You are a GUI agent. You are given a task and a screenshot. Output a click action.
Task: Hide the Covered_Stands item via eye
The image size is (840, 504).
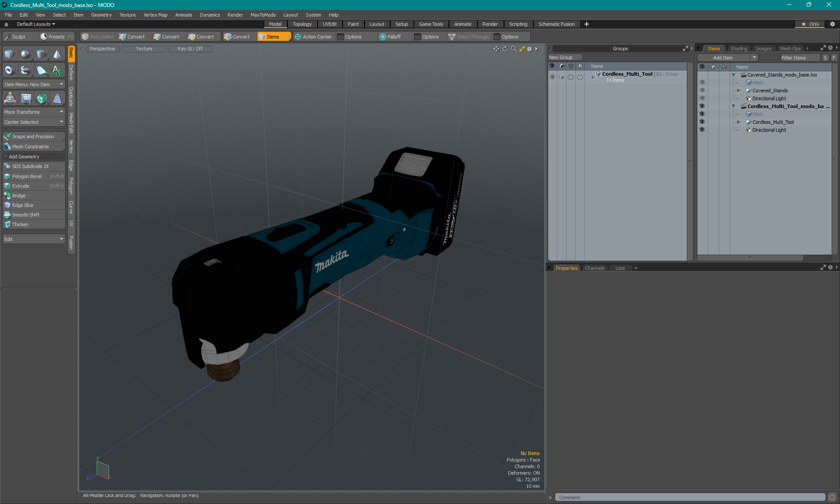click(702, 90)
